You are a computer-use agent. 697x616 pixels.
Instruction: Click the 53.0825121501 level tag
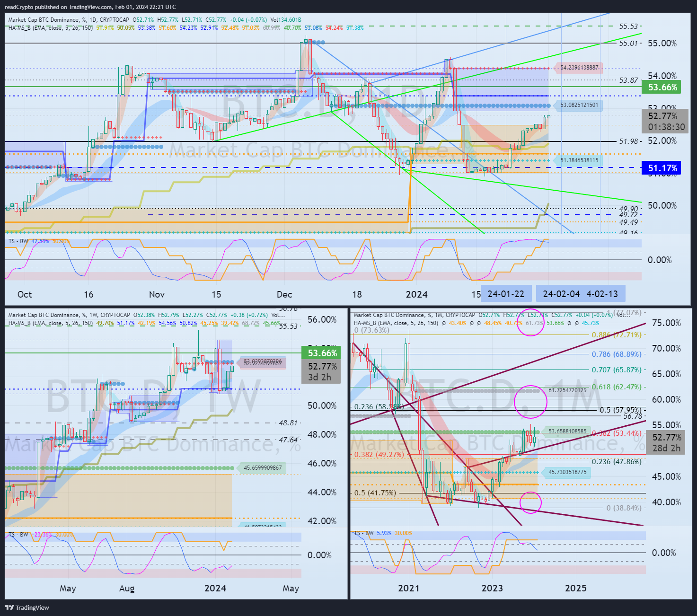pyautogui.click(x=579, y=105)
